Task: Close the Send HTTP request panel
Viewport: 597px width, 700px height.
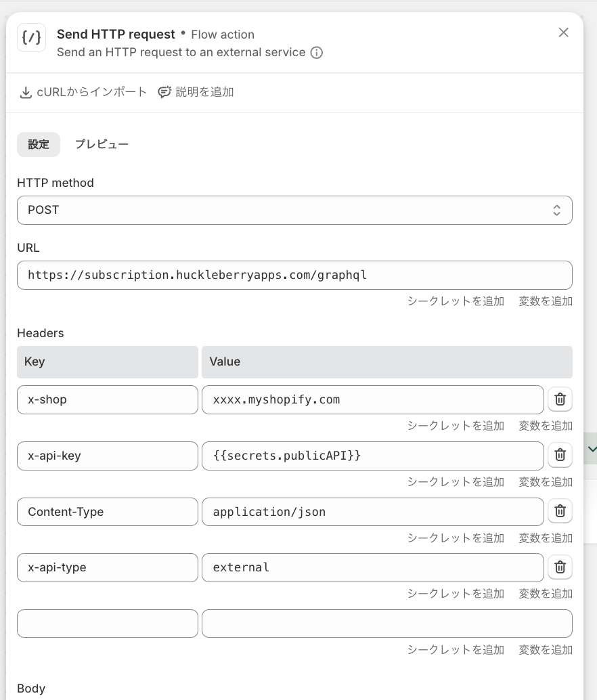Action: point(563,32)
